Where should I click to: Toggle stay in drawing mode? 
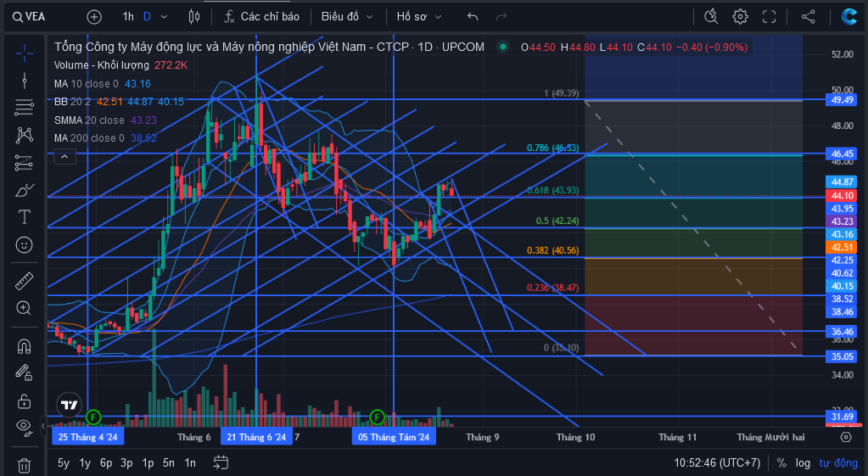[x=24, y=372]
